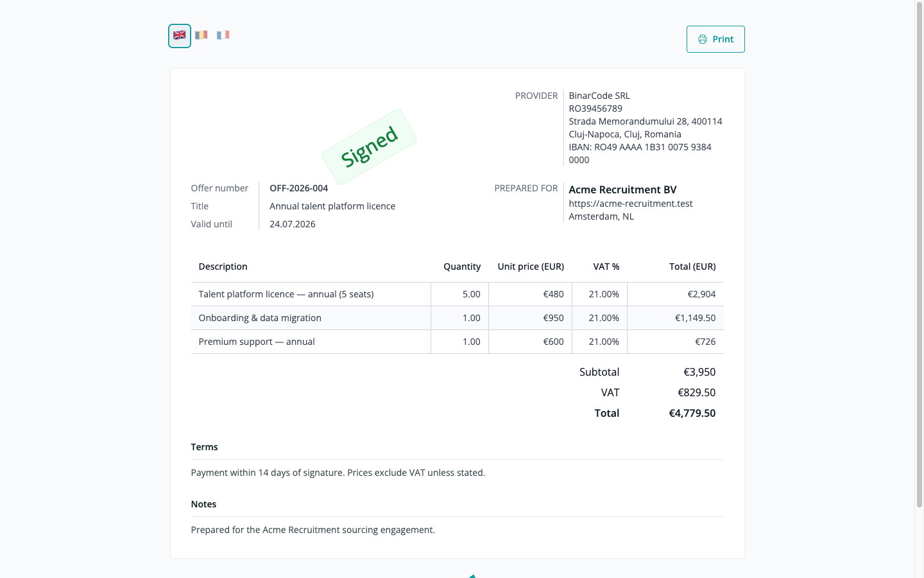Click the 'Cluj-Napoca, Cluj, Romania' line
Screen dimensions: 924x578
pyautogui.click(x=625, y=134)
